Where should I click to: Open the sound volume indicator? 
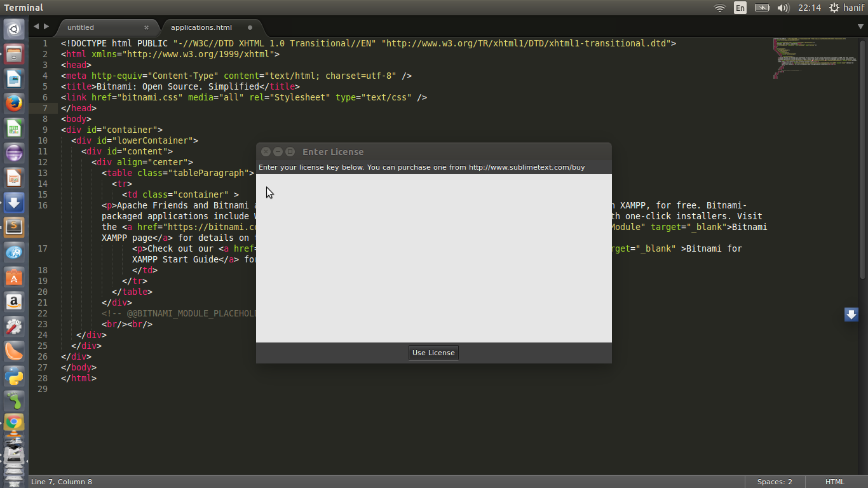click(x=783, y=8)
